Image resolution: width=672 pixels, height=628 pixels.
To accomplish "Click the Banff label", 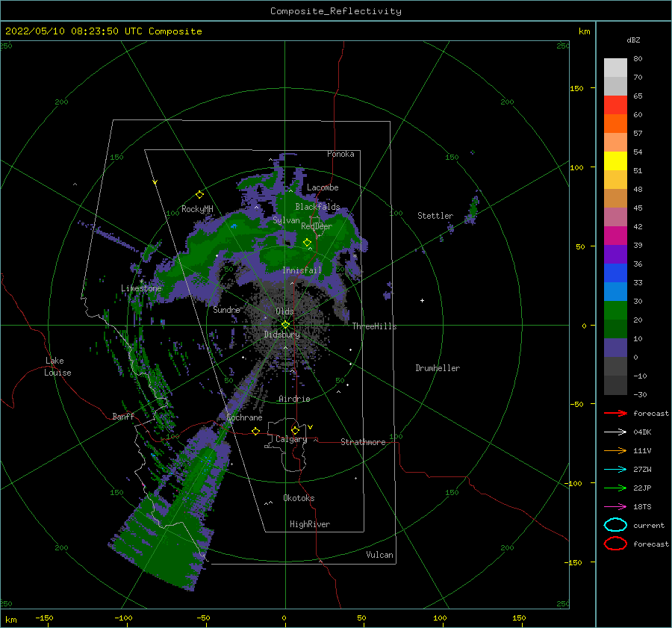I will [123, 416].
